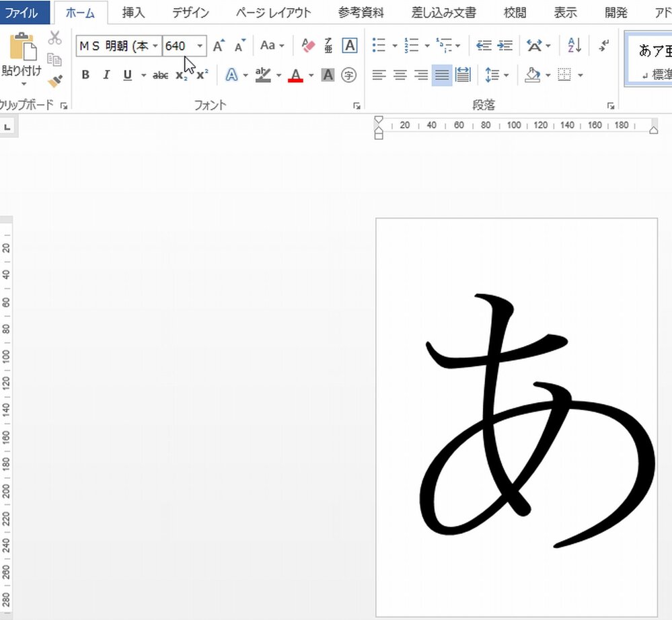The width and height of the screenshot is (672, 620).
Task: Apply the red font color button
Action: (295, 75)
